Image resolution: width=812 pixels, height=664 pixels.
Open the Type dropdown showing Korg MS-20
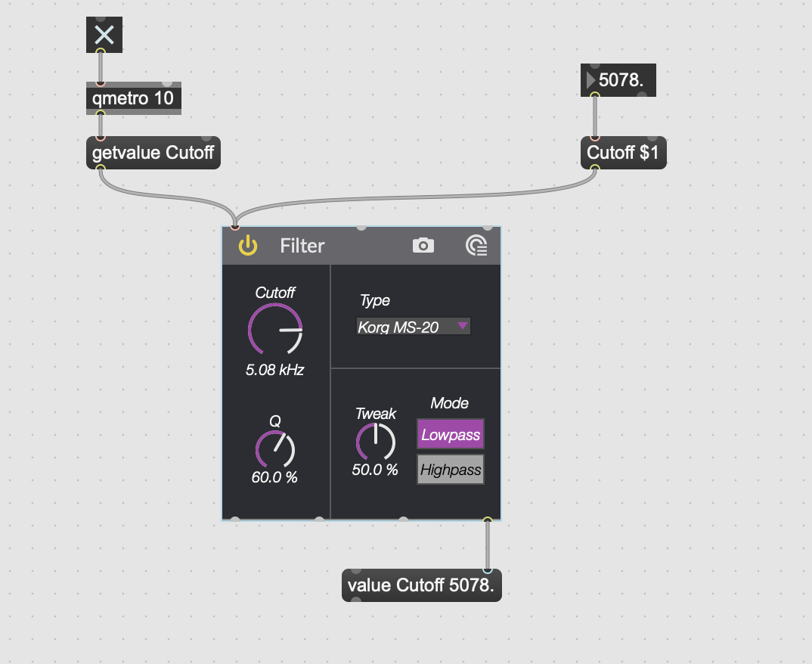click(414, 327)
